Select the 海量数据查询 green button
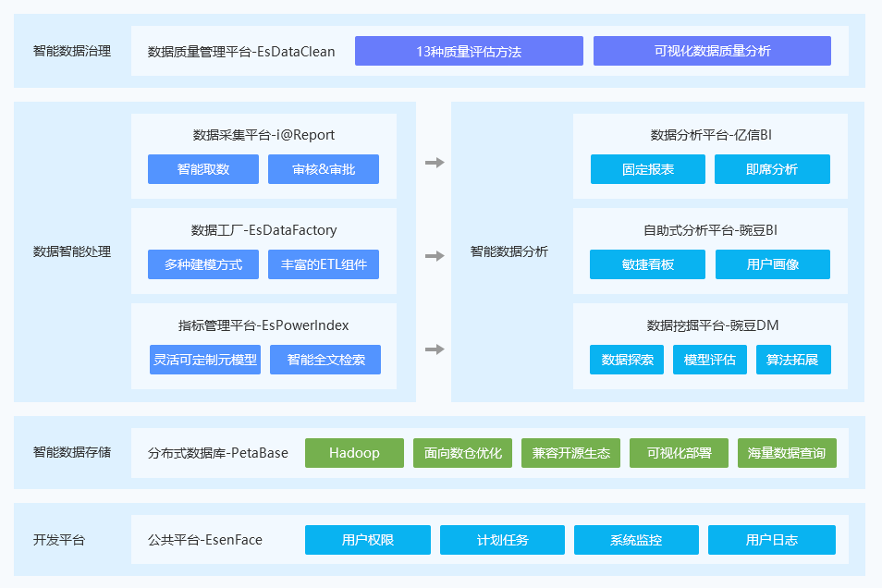 pos(787,453)
